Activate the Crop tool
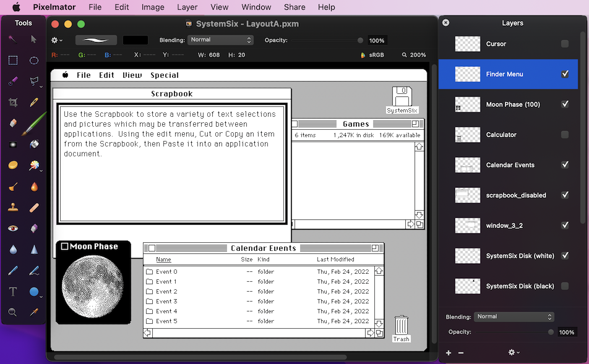The image size is (589, 364). pyautogui.click(x=13, y=102)
